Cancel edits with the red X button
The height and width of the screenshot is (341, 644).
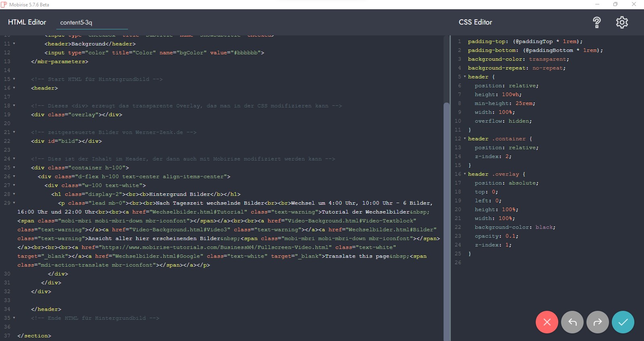pyautogui.click(x=547, y=322)
